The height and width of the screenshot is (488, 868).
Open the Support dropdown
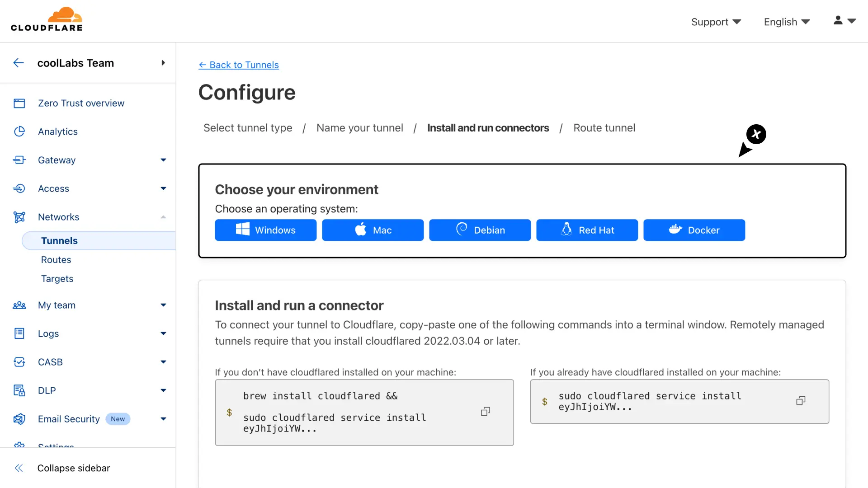716,22
